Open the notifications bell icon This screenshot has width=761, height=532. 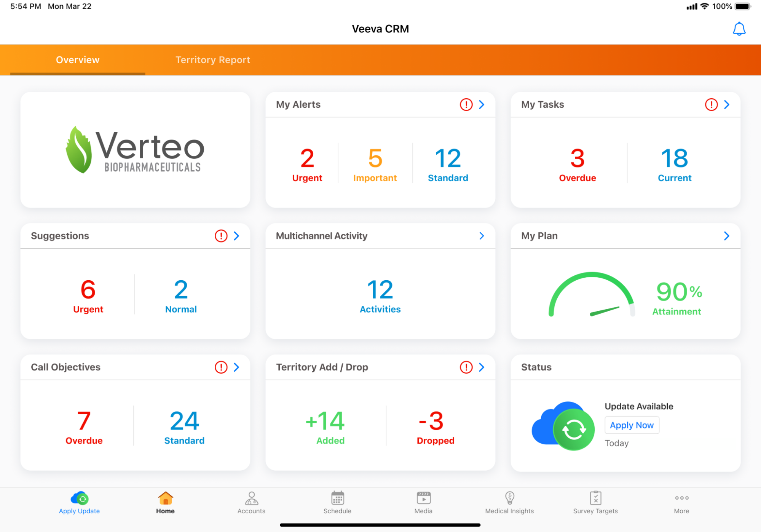tap(739, 29)
